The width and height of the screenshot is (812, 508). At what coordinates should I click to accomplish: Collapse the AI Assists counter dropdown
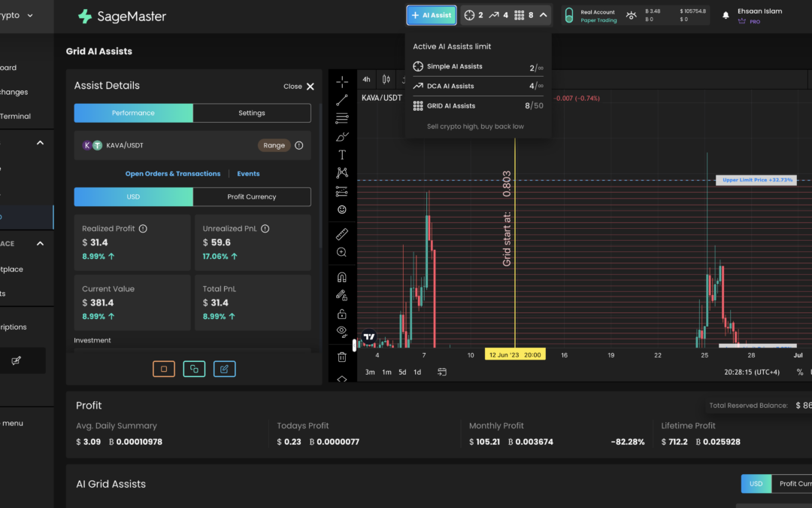[x=544, y=14]
